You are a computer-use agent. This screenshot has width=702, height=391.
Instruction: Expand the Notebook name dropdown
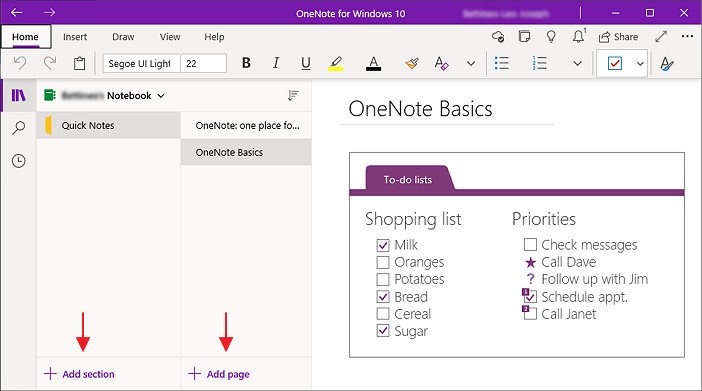[160, 96]
